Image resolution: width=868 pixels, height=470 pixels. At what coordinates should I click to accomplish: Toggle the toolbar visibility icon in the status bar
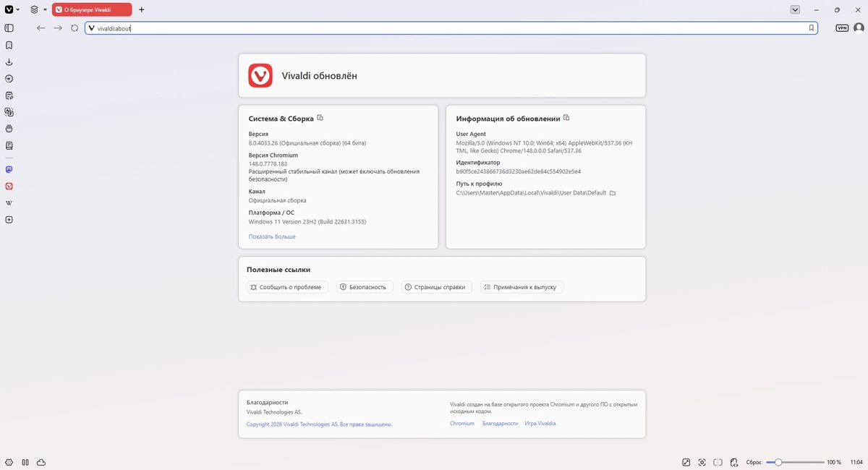(686, 462)
